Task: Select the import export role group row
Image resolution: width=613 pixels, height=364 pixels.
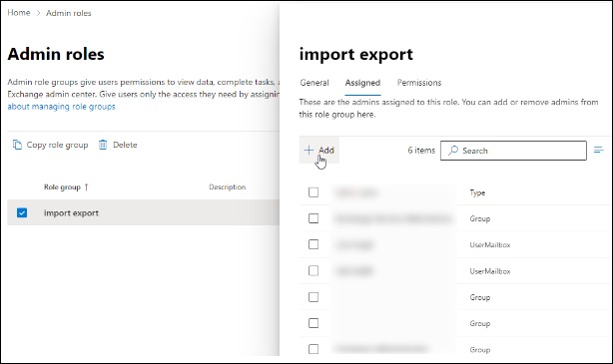Action: pyautogui.click(x=144, y=212)
